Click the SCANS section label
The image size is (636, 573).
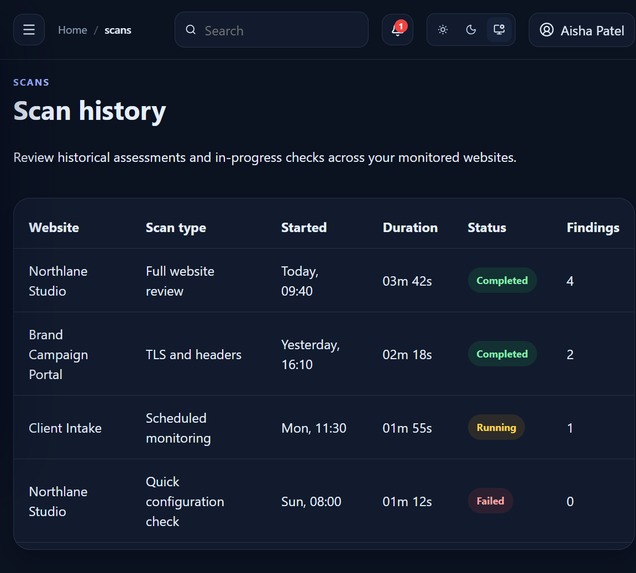(x=31, y=82)
